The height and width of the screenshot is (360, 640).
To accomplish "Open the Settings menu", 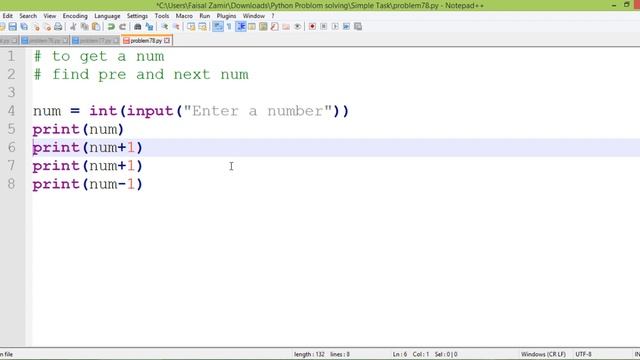I will point(137,16).
